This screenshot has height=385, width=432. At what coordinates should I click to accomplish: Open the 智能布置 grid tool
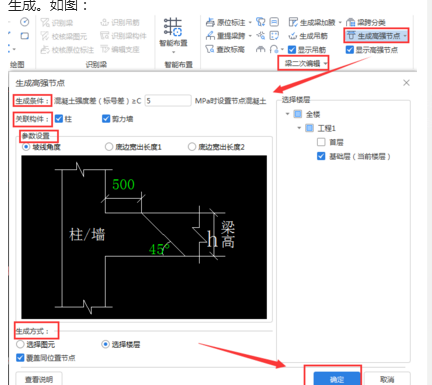point(173,27)
